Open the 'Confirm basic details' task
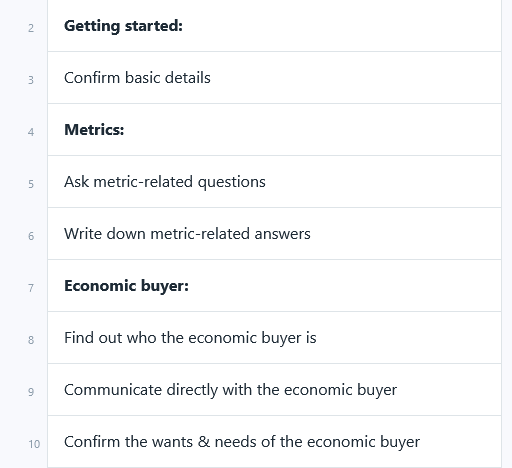The image size is (512, 468). (x=274, y=78)
